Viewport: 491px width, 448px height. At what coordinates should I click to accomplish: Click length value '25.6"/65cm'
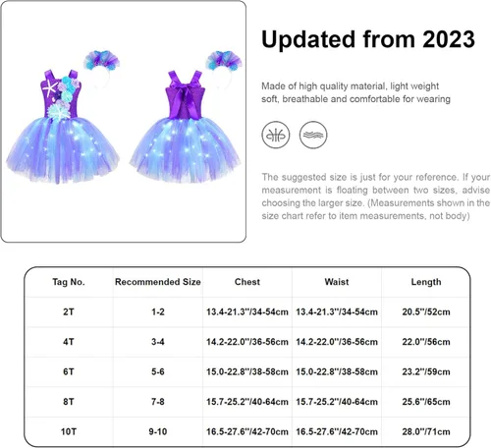coord(426,402)
